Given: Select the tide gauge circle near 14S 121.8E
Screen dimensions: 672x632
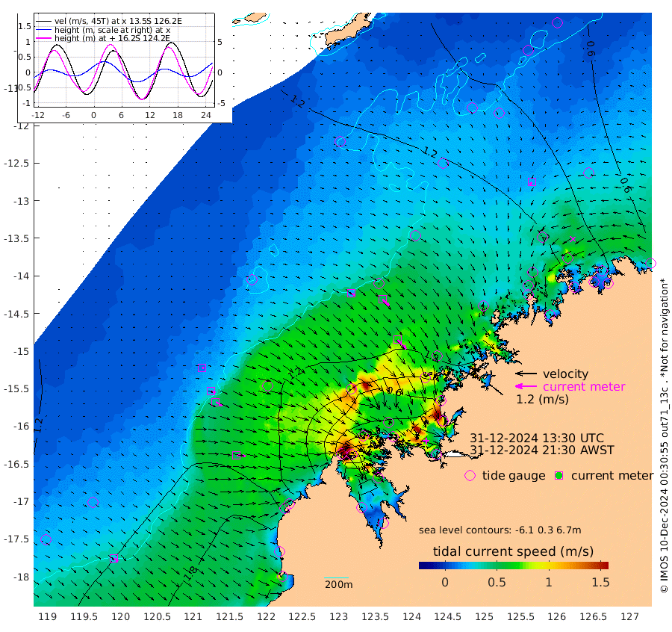Looking at the screenshot, I should pyautogui.click(x=252, y=280).
